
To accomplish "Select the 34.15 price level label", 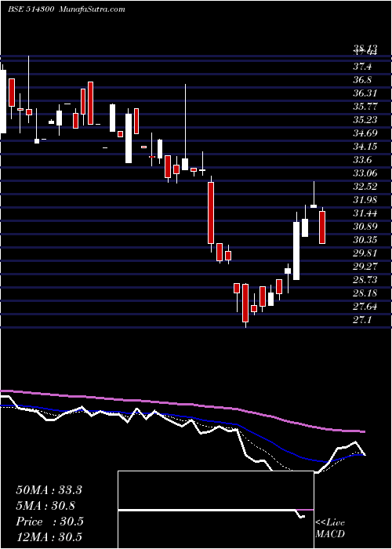I will pos(365,147).
